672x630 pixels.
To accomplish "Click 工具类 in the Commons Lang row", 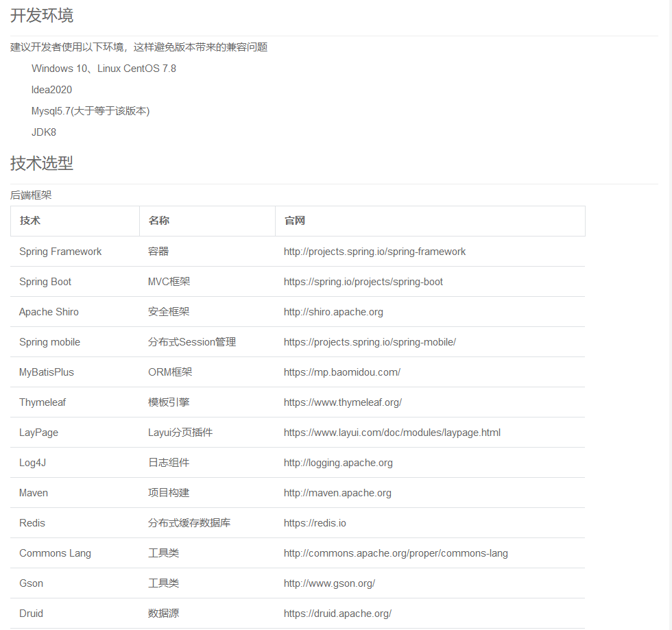I will [x=164, y=553].
